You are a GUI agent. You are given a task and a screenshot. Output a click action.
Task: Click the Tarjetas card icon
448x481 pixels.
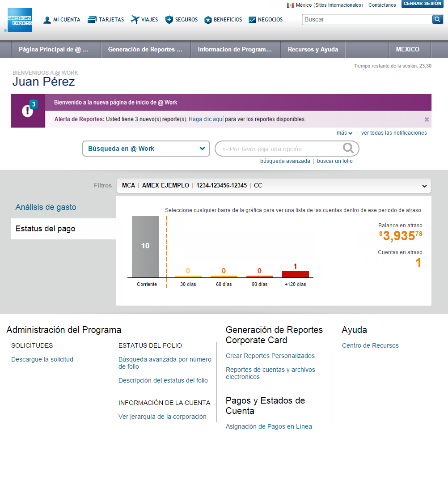pyautogui.click(x=92, y=20)
